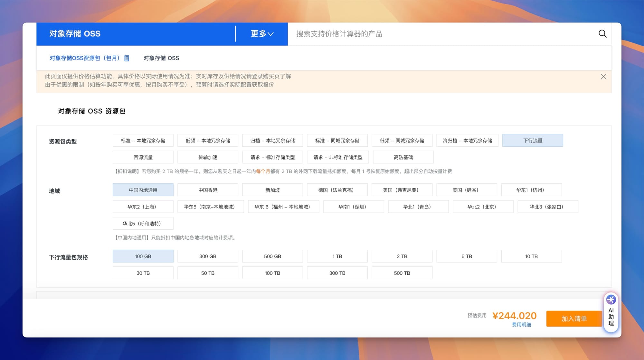This screenshot has height=360, width=644.
Task: Select region 德国（法兰克福）
Action: 337,190
